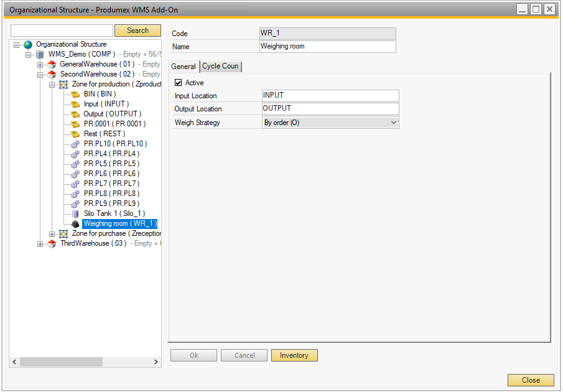The image size is (563, 392).
Task: Uncheck the Active checkbox
Action: (x=179, y=83)
